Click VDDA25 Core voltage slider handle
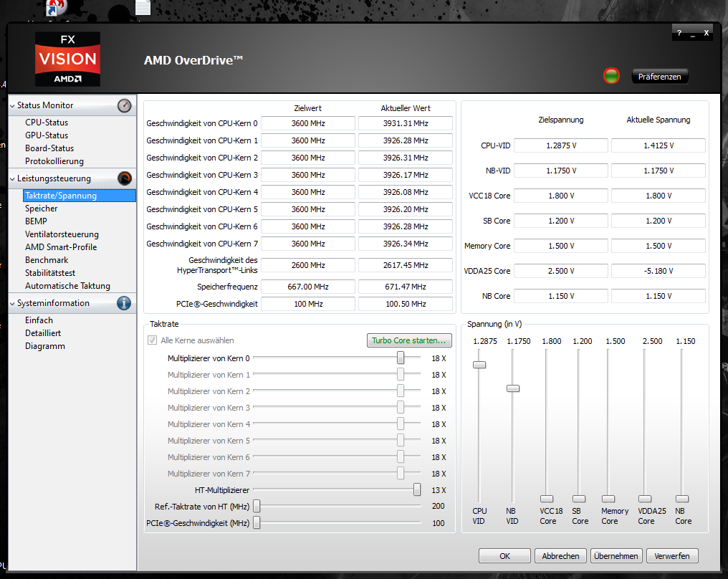 click(x=644, y=499)
